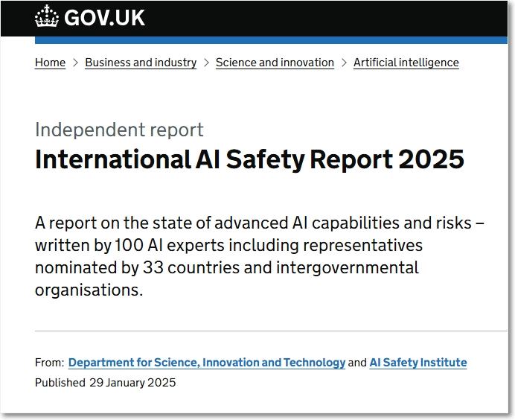This screenshot has width=515, height=420.
Task: Click the Independent report caption text
Action: tap(119, 130)
